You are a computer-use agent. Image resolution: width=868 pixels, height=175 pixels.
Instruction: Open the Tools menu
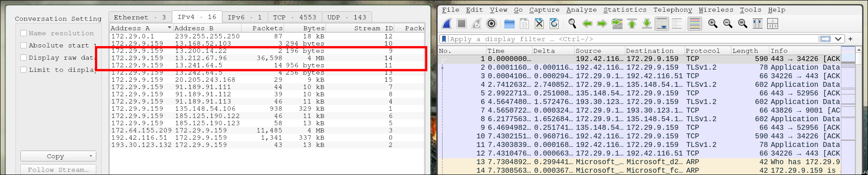coord(750,9)
